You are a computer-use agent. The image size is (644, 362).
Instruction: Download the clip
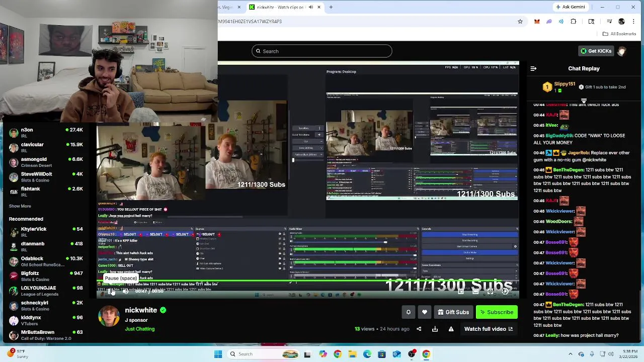pos(435,329)
